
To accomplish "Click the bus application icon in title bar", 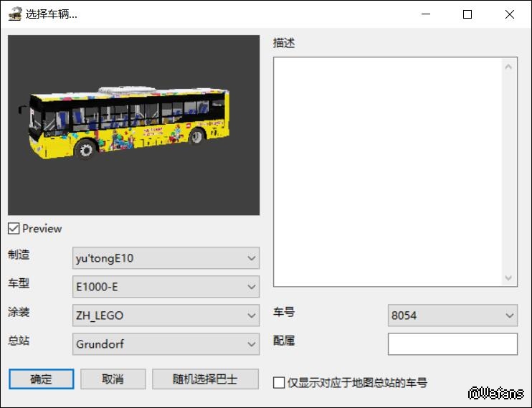I will coord(14,14).
